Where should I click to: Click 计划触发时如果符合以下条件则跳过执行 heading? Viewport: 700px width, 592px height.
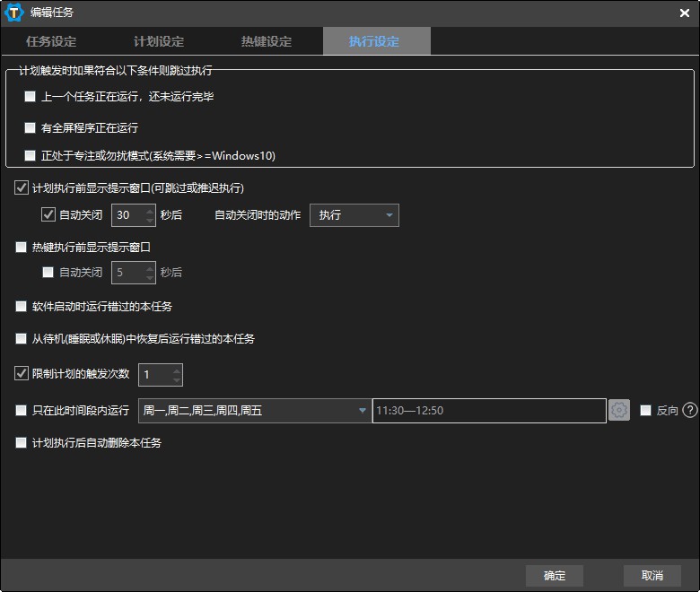(x=116, y=71)
